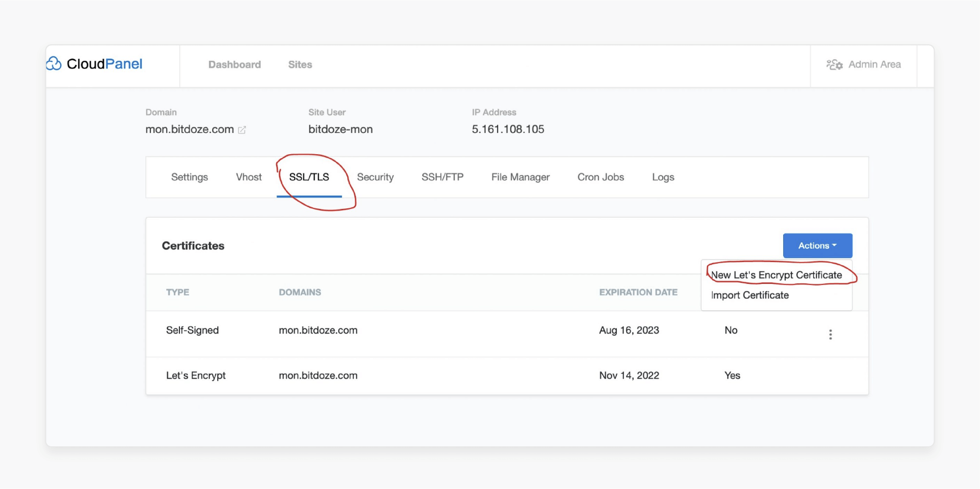
Task: Choose New Let's Encrypt Certificate
Action: point(776,275)
